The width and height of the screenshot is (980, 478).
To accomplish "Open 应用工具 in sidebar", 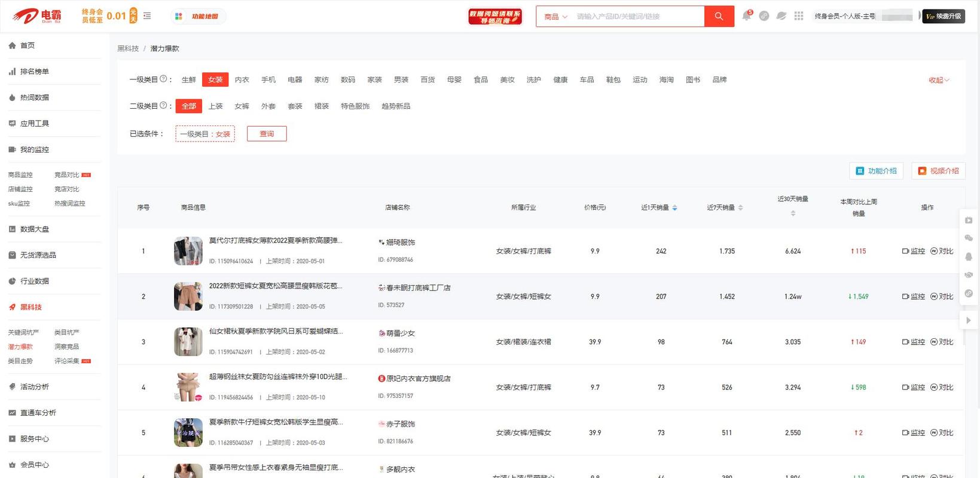I will click(34, 124).
